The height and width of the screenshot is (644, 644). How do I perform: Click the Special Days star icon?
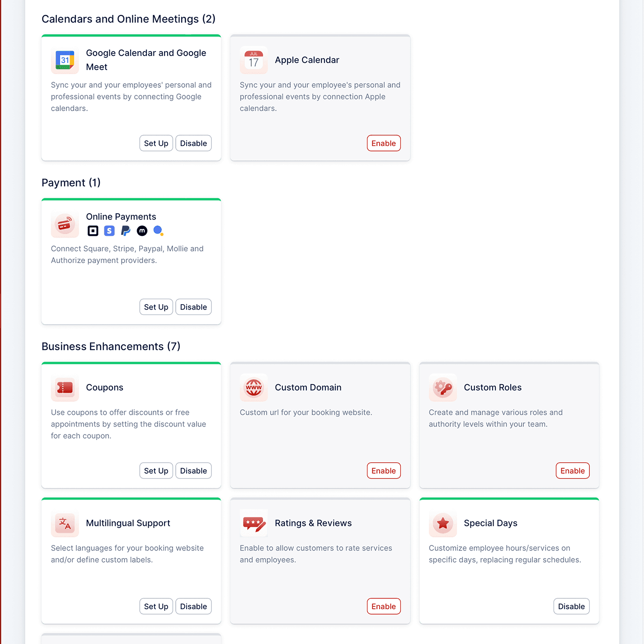pyautogui.click(x=442, y=523)
